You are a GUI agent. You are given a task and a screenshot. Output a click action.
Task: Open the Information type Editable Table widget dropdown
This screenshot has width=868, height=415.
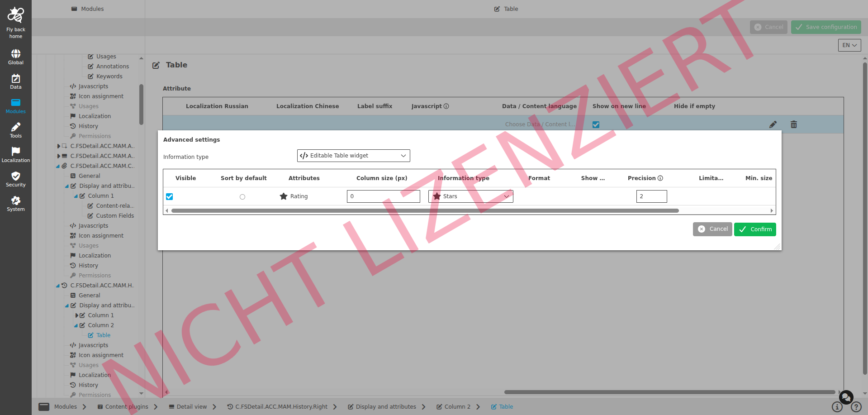tap(354, 156)
